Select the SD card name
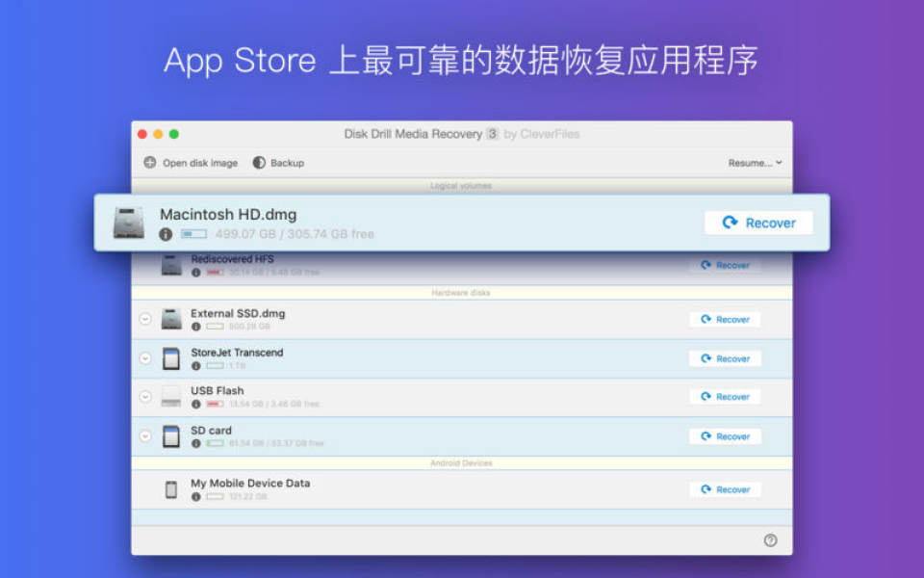Screen dimensions: 924x578 [211, 430]
